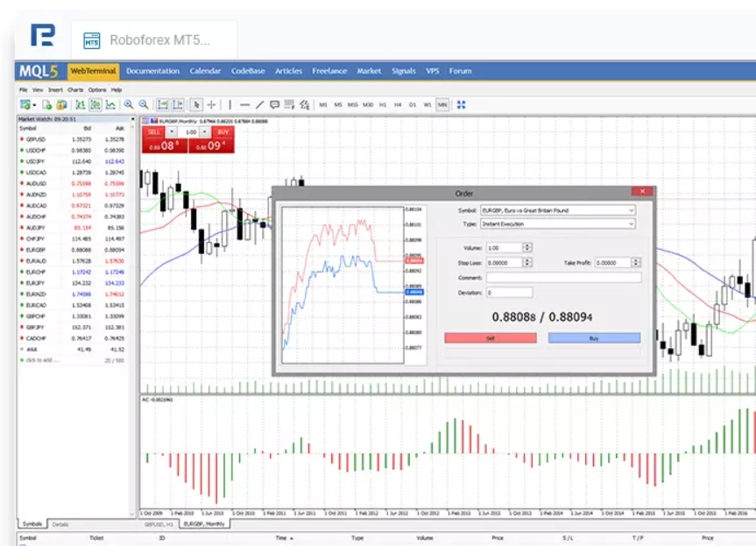Viewport: 756px width, 546px height.
Task: Zoom out on the chart
Action: [x=144, y=104]
